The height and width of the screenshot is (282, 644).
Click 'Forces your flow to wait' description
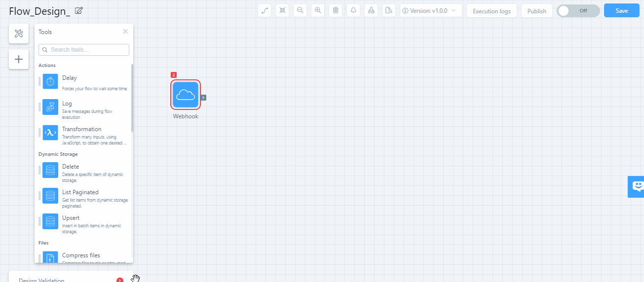[94, 89]
